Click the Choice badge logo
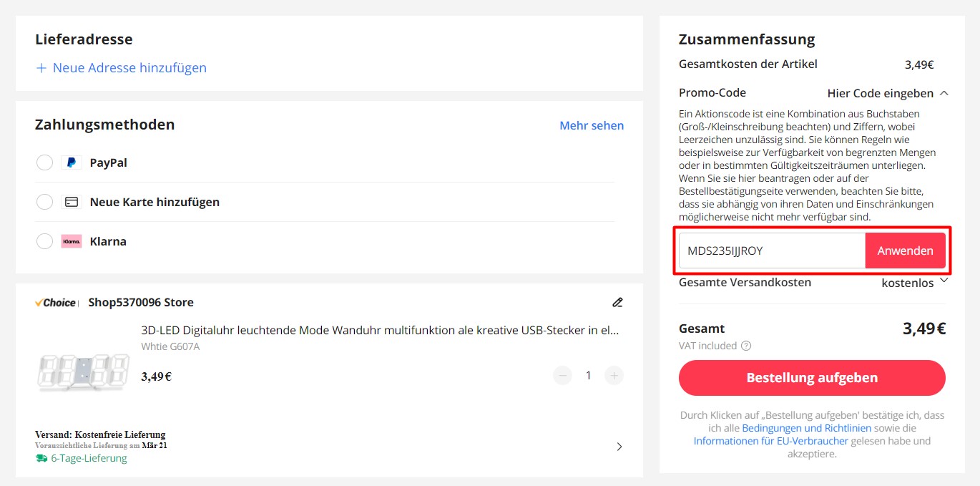Viewport: 980px width, 486px height. (x=57, y=303)
